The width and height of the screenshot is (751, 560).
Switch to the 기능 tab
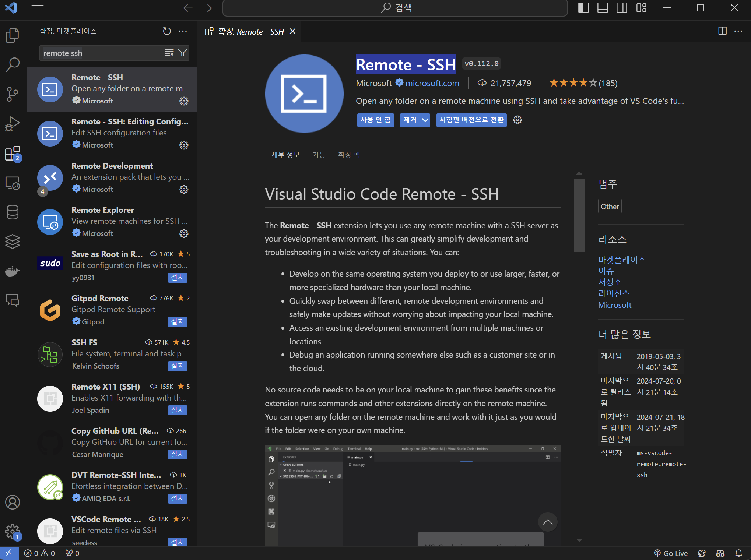coord(319,155)
